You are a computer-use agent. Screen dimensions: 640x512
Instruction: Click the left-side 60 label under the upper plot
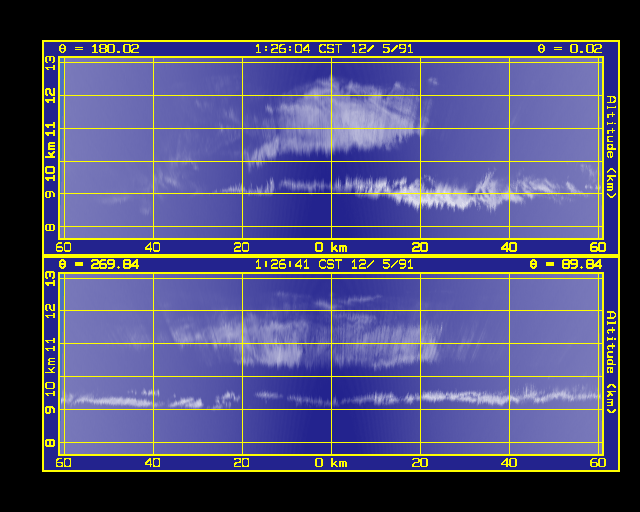coord(63,247)
